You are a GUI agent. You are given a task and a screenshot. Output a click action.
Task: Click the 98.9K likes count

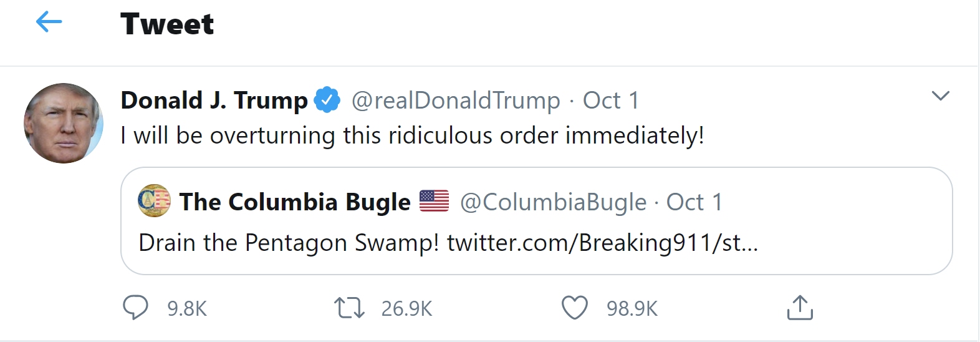(632, 309)
